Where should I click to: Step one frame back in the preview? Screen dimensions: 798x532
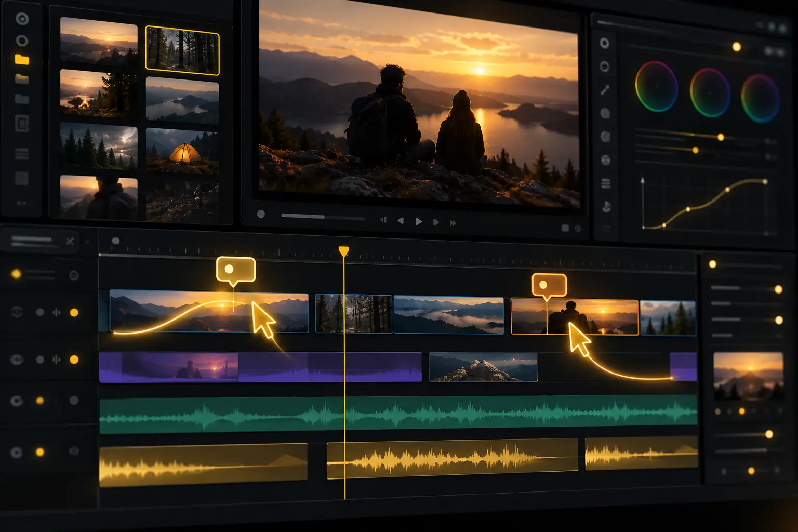tap(401, 221)
